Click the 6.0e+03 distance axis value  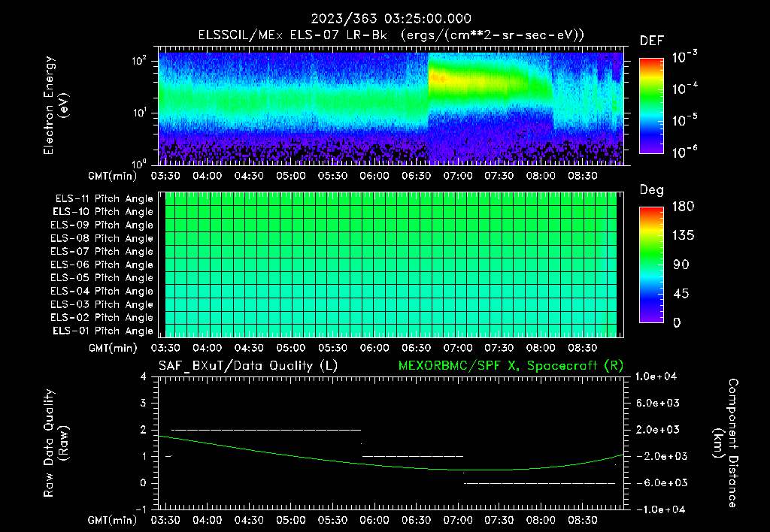click(x=658, y=403)
